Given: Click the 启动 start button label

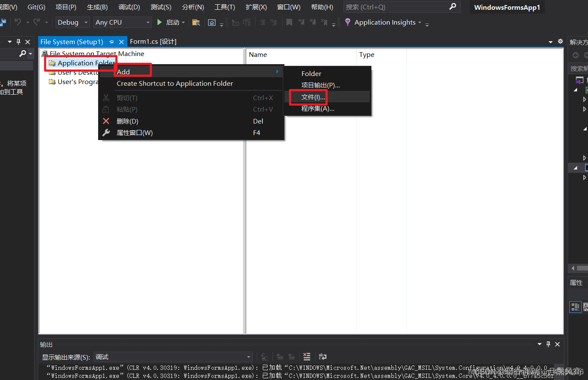Looking at the screenshot, I should [173, 22].
